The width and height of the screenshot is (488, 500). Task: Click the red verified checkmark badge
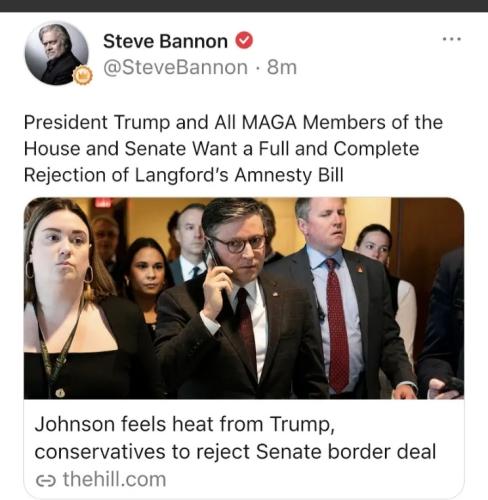tap(244, 40)
